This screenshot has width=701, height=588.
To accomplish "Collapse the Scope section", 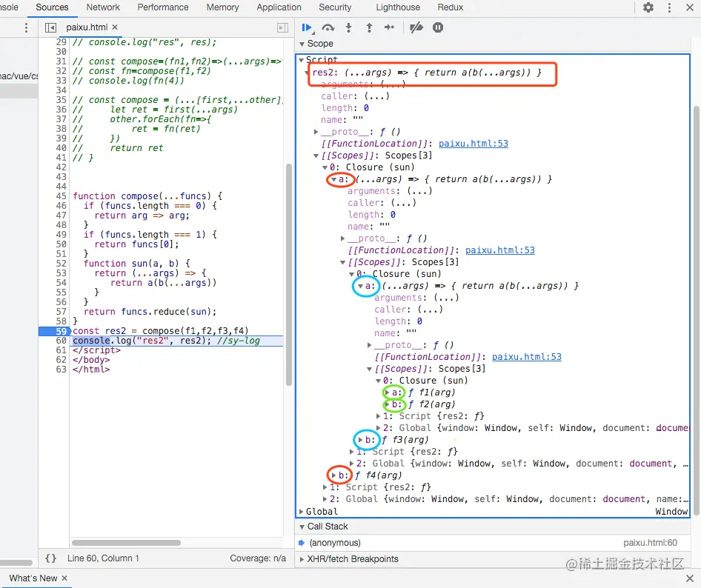I will tap(302, 44).
